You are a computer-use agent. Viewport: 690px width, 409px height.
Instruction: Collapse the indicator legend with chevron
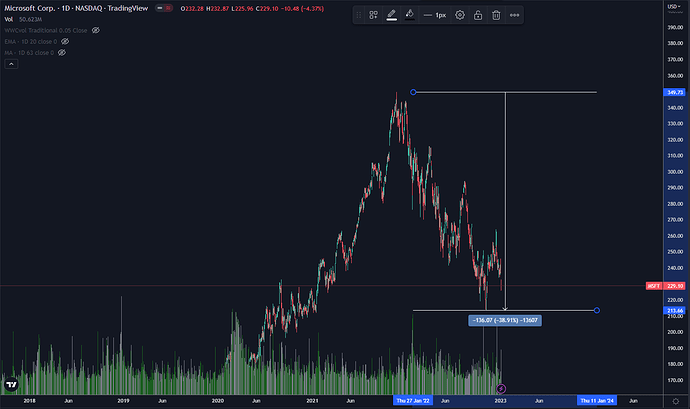pos(11,64)
